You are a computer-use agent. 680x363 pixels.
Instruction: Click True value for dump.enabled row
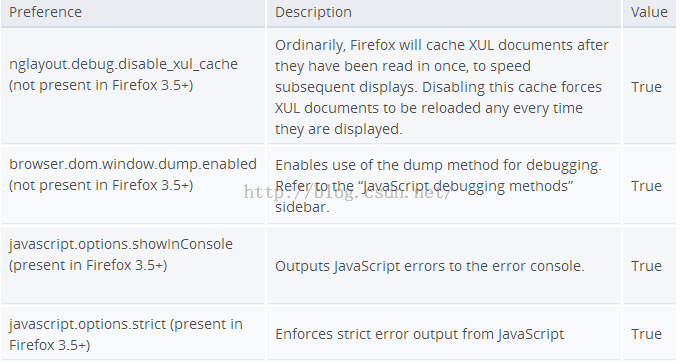coord(646,186)
